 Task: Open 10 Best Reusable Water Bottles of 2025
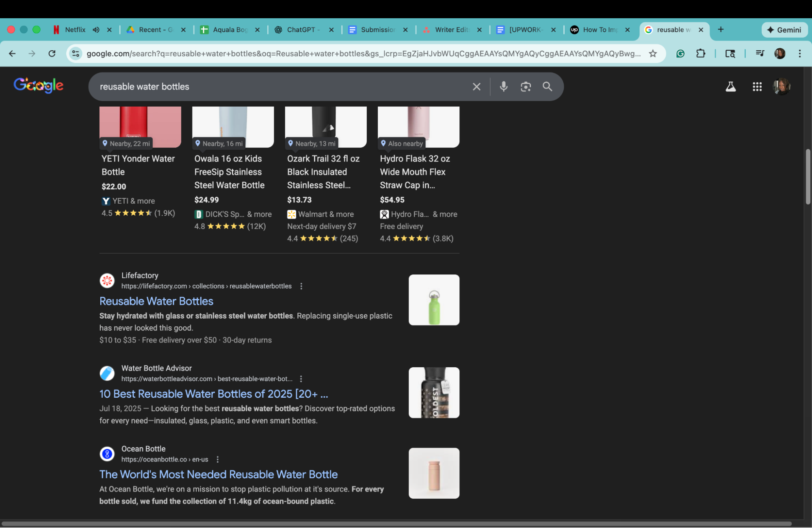click(214, 394)
